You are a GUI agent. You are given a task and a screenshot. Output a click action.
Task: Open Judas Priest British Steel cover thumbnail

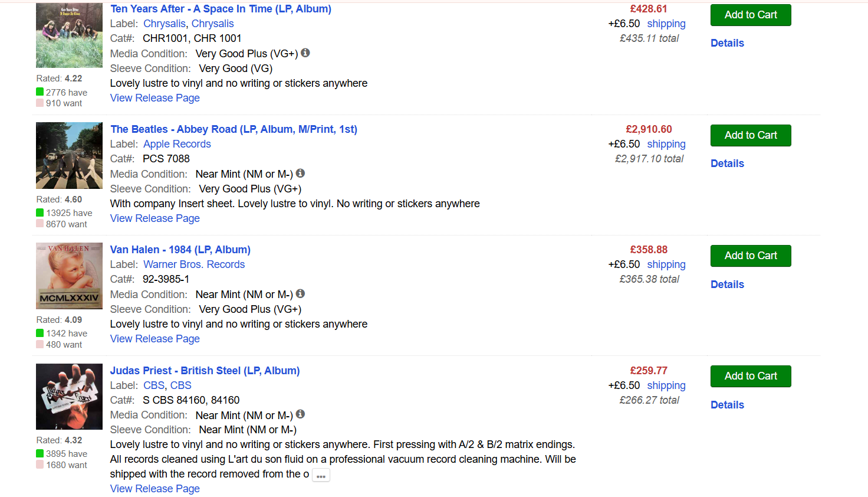[x=69, y=397]
